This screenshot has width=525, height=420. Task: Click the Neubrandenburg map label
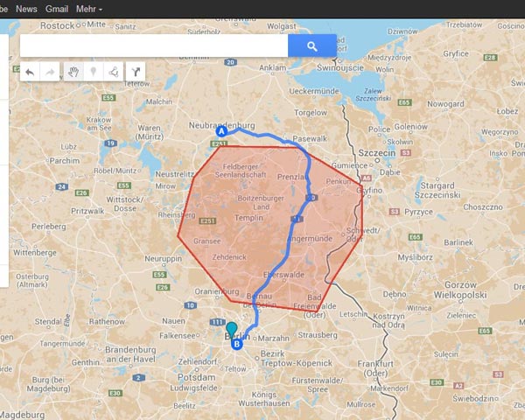click(221, 125)
